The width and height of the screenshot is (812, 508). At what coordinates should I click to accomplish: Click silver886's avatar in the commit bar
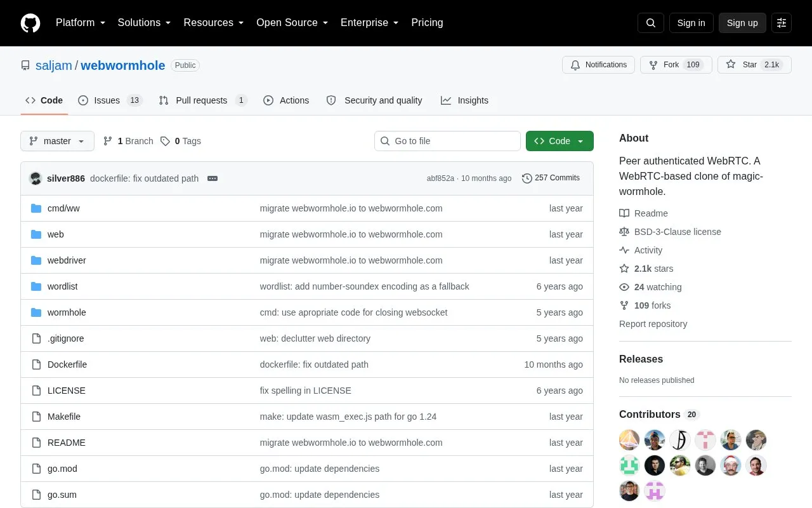pyautogui.click(x=36, y=178)
